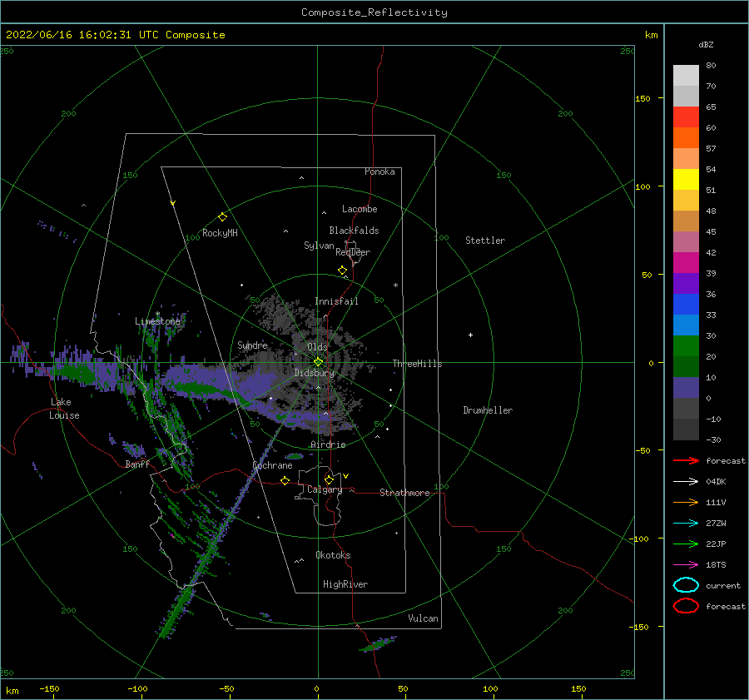The height and width of the screenshot is (700, 749).
Task: Click the Banff label
Action: click(137, 464)
